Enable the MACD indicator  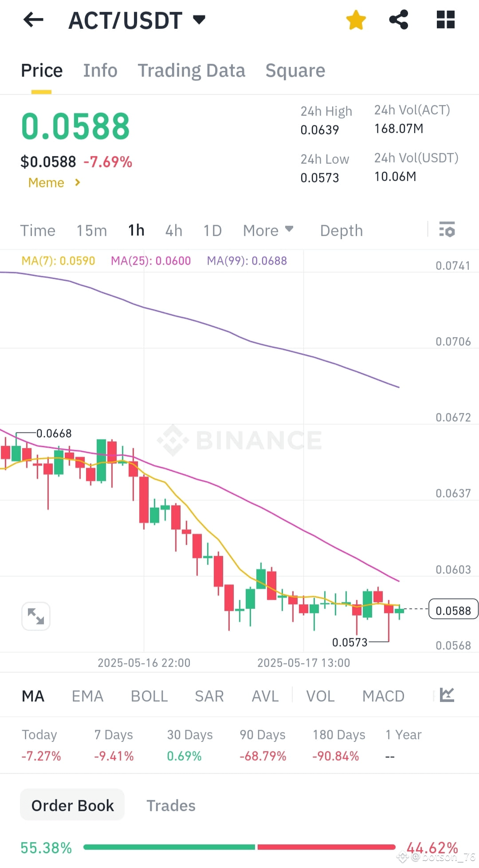click(383, 695)
